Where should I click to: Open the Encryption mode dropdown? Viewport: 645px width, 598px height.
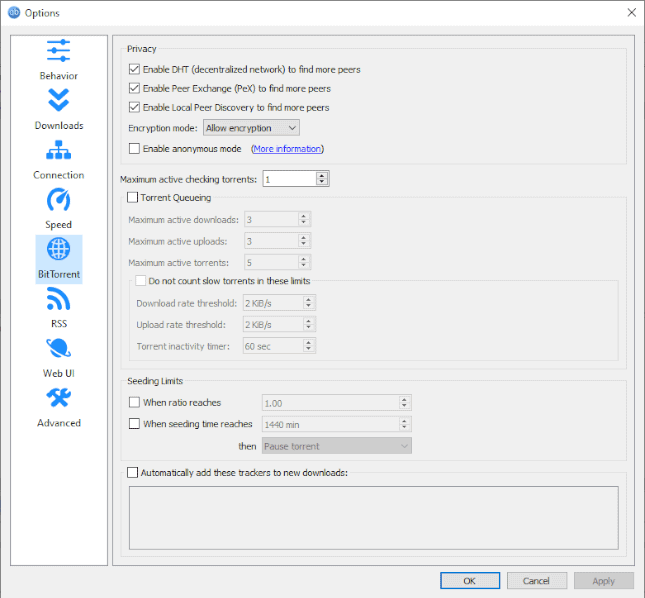click(x=251, y=128)
